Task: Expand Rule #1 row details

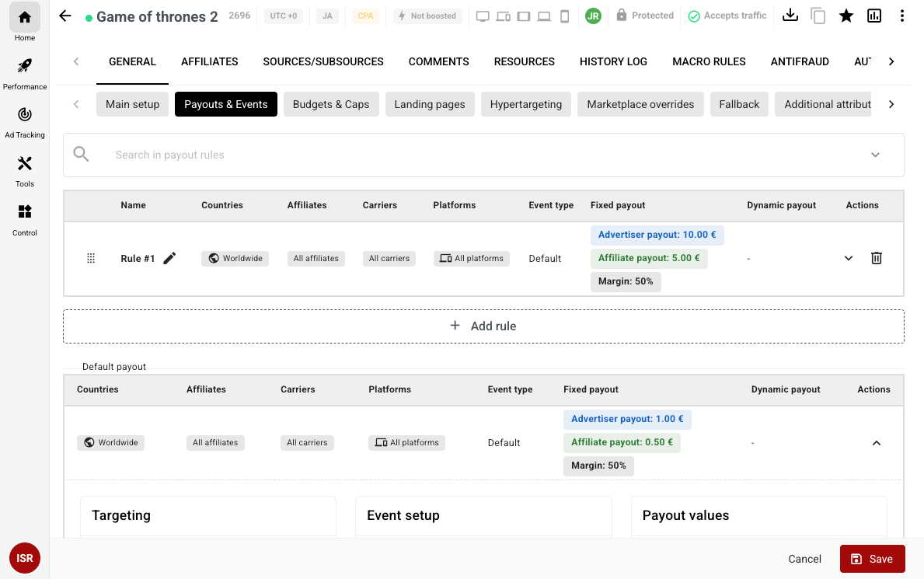Action: (849, 259)
